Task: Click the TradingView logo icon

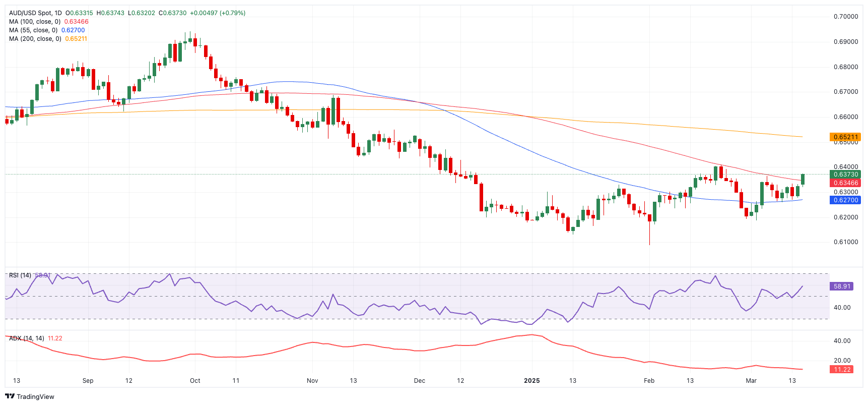Action: click(x=10, y=396)
